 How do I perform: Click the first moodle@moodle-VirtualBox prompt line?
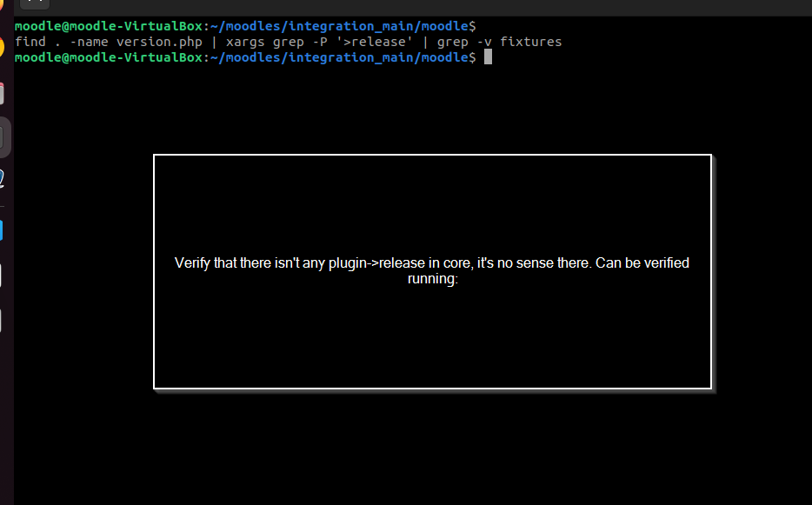pos(245,26)
